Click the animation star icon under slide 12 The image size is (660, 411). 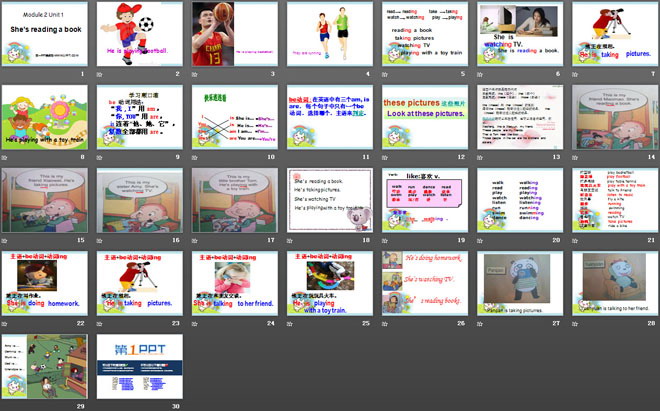coord(385,157)
